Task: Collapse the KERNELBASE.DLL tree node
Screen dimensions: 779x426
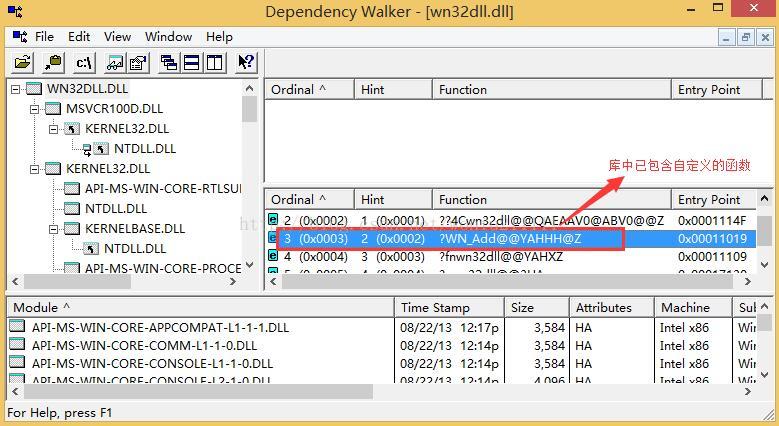Action: point(53,229)
